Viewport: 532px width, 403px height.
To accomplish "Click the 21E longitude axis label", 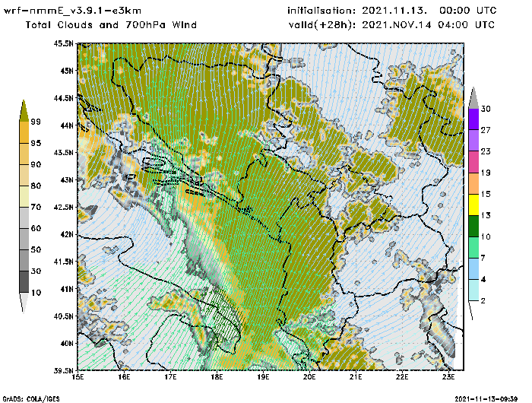I will (x=356, y=377).
